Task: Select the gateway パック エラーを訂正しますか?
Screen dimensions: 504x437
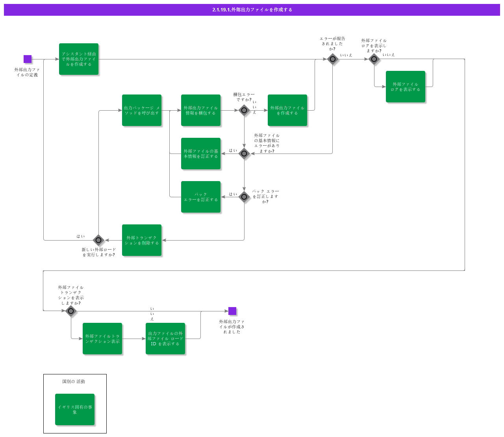Action: pyautogui.click(x=244, y=197)
